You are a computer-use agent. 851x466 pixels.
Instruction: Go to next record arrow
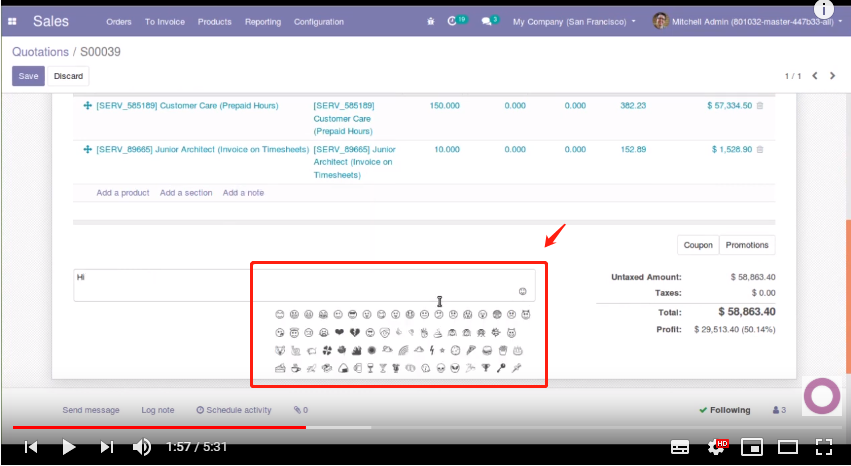point(835,76)
